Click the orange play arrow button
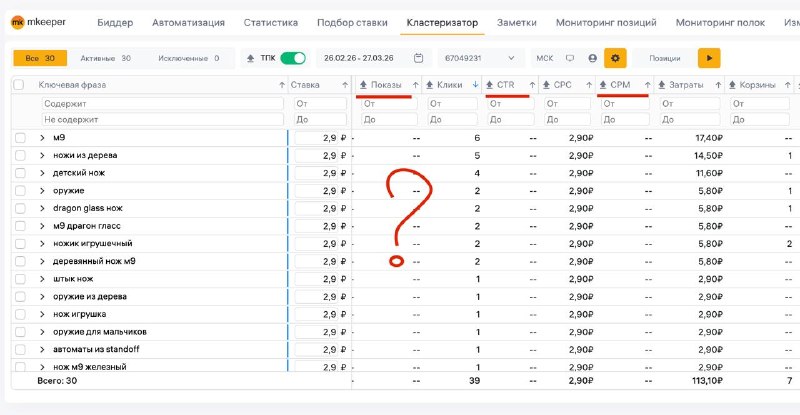 [709, 58]
